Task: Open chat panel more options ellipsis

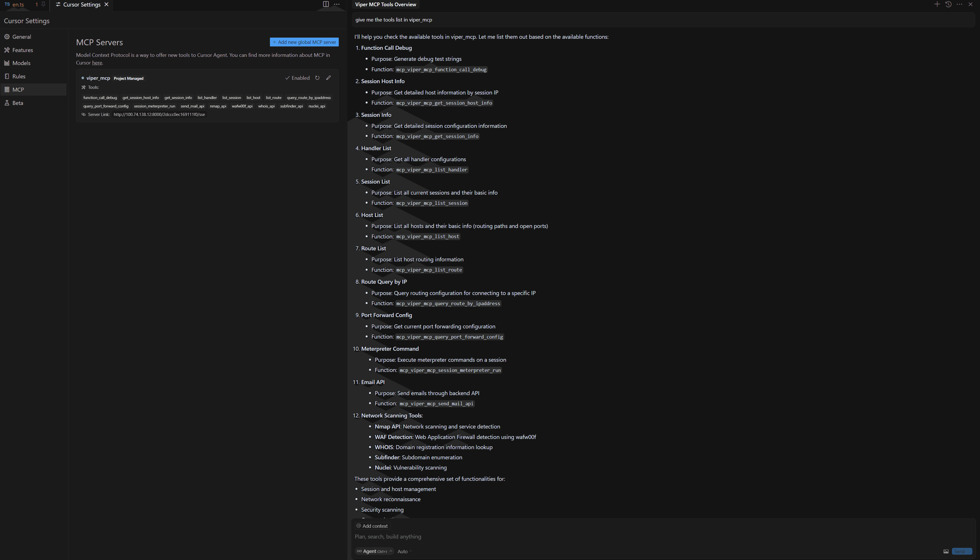Action: [959, 4]
